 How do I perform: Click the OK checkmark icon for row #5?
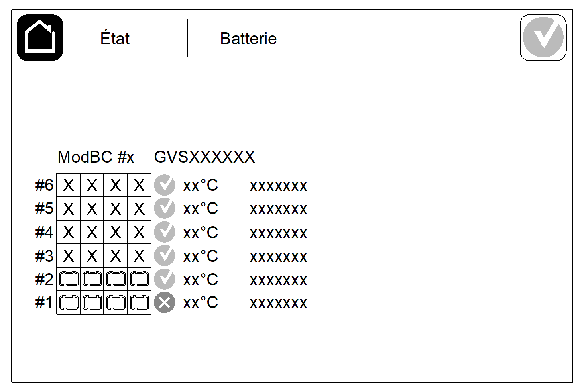point(164,208)
